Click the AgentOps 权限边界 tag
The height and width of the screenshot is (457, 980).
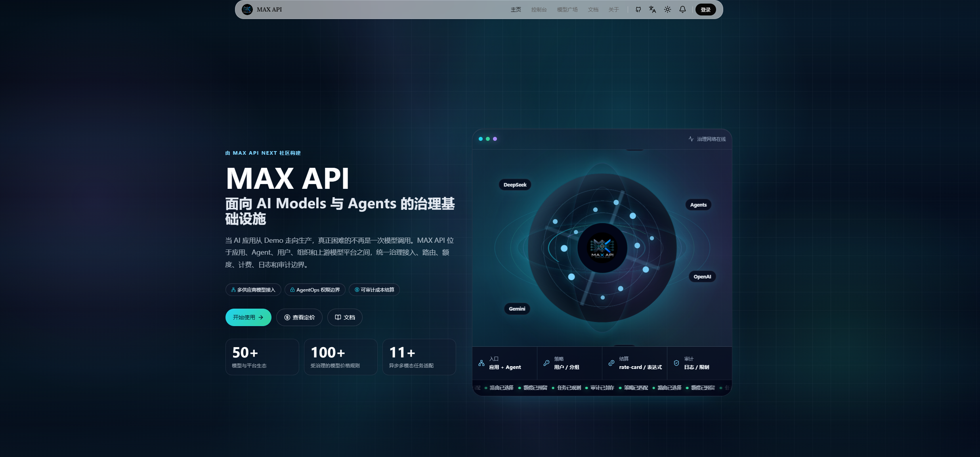tap(315, 290)
